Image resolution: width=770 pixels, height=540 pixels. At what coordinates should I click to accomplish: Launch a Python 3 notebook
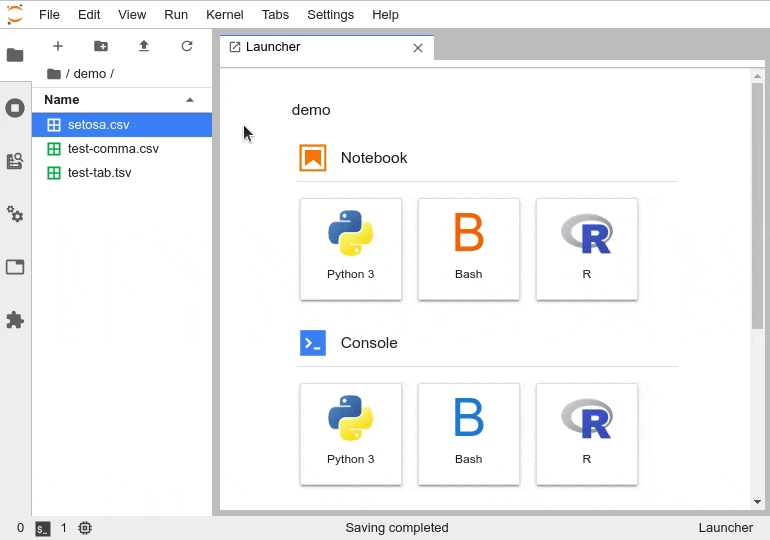[x=351, y=248]
